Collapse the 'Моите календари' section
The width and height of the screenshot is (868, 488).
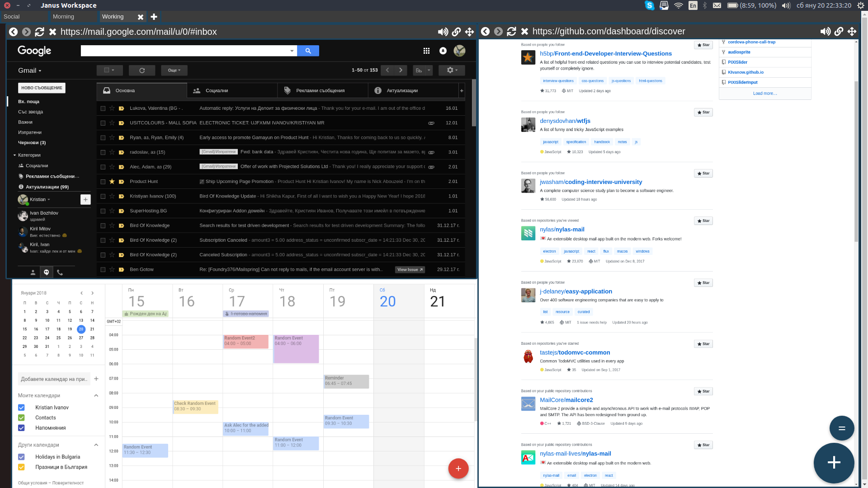(95, 395)
